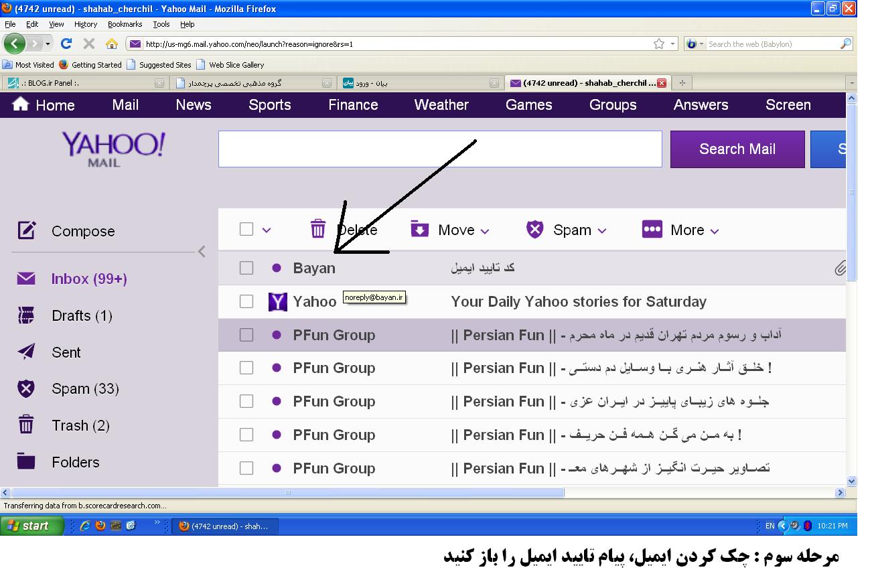Viewport: 872px width, 588px height.
Task: Click the Bluetooth tray icon
Action: pos(807,526)
